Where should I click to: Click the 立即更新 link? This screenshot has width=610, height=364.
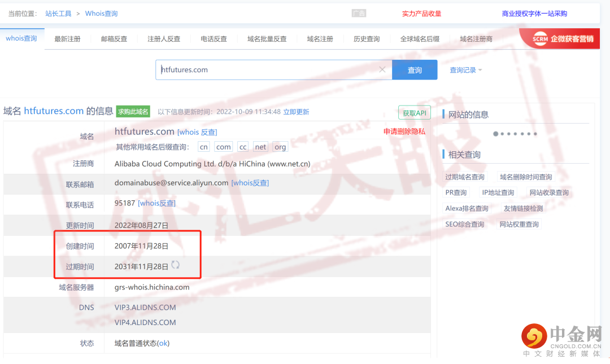tap(296, 112)
